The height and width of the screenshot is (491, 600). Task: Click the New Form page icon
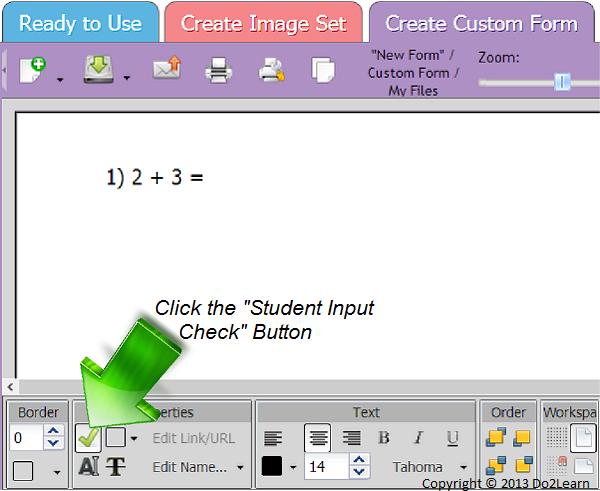click(x=32, y=69)
